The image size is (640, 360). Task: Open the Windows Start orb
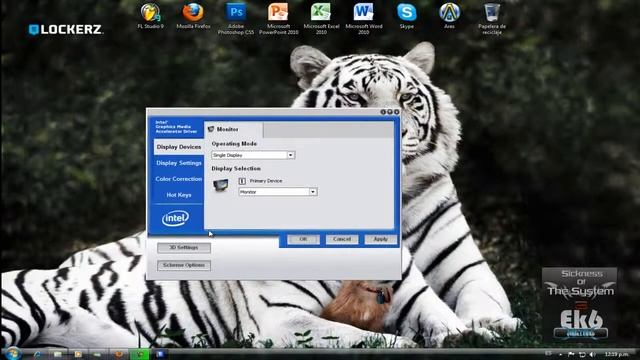12,353
